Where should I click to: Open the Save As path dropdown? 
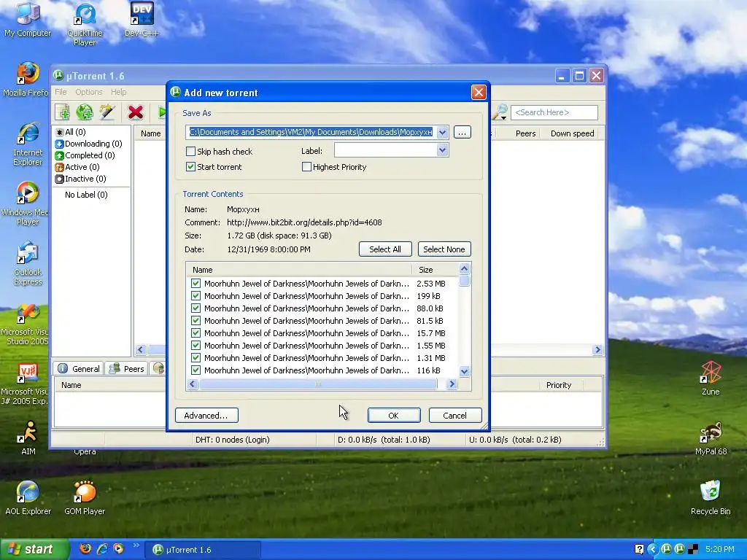(443, 132)
